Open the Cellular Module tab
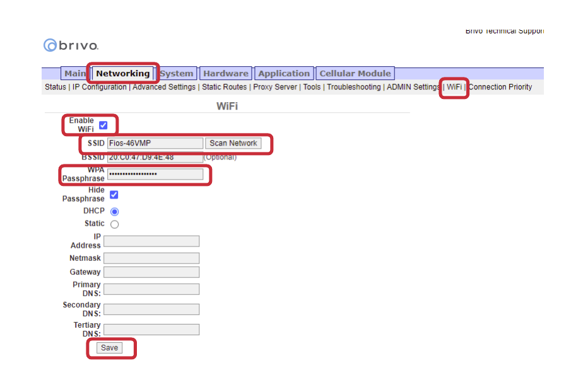Image resolution: width=583 pixels, height=392 pixels. (355, 74)
